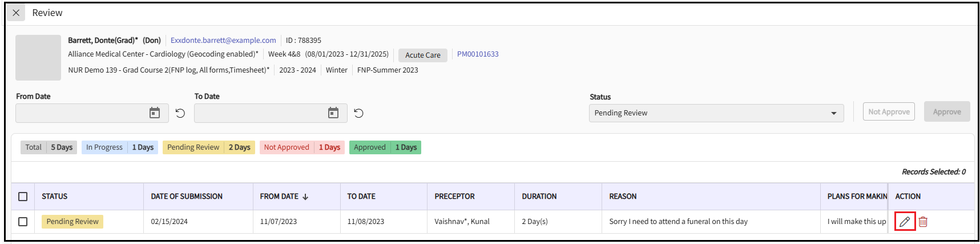
Task: Filter by Not Approved 1 Days badge
Action: [302, 147]
